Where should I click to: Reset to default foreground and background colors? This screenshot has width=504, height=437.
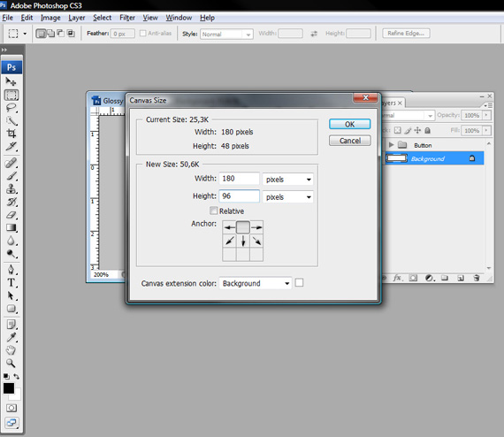[x=6, y=376]
